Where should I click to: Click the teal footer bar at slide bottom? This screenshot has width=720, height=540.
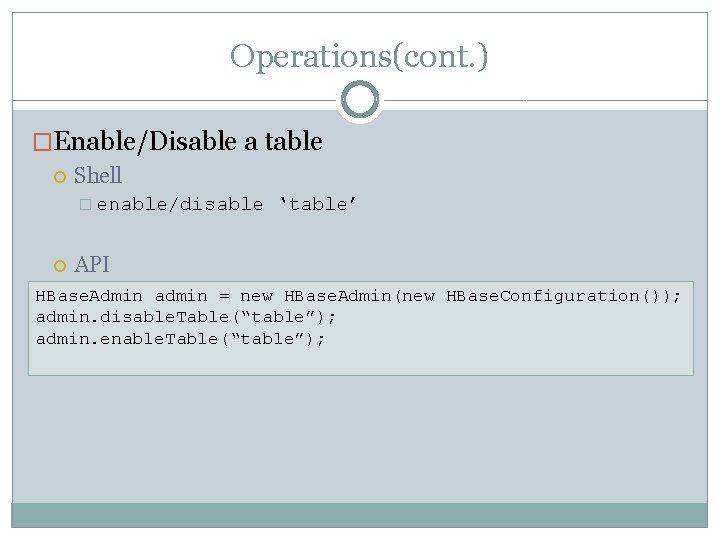coord(359,514)
